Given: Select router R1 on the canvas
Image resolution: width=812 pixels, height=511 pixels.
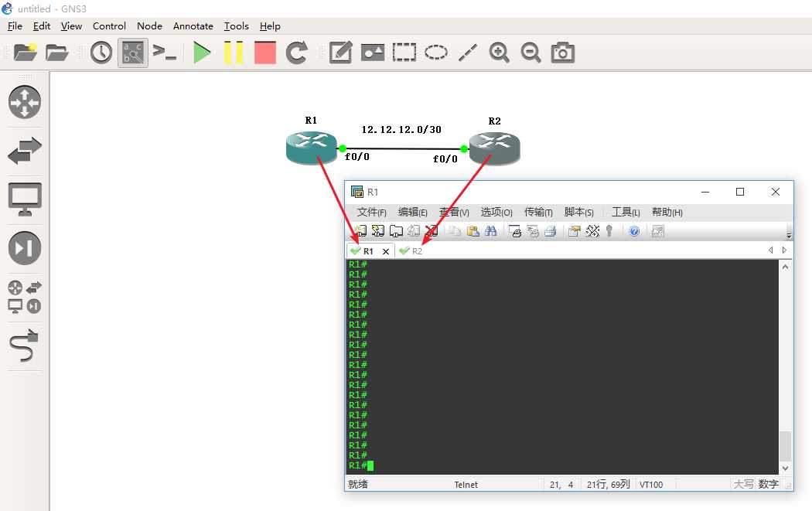Looking at the screenshot, I should pyautogui.click(x=311, y=148).
